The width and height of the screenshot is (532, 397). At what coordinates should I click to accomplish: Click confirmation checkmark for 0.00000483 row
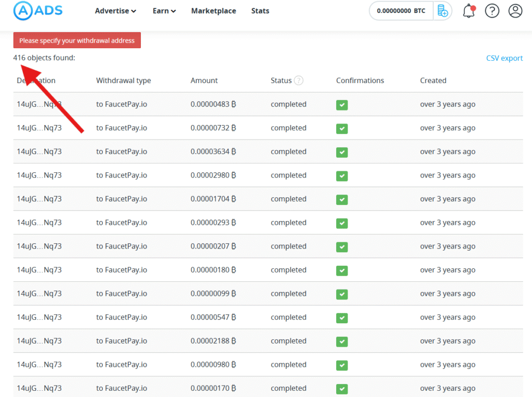342,105
